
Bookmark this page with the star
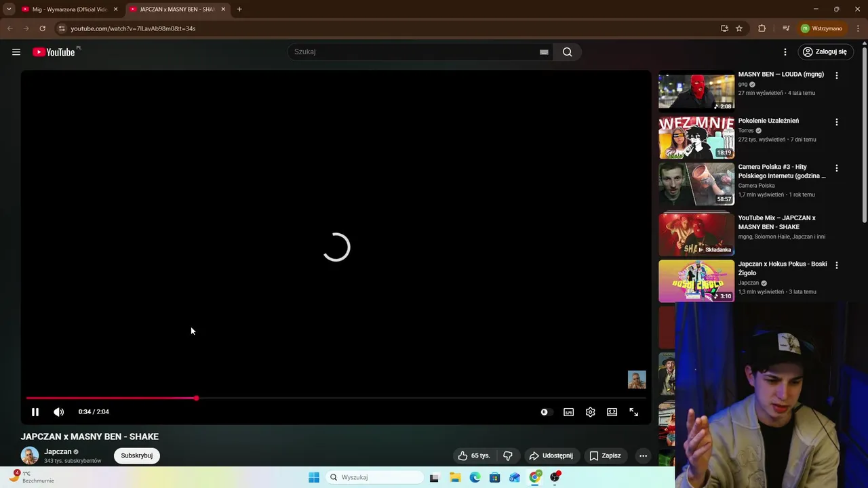tap(739, 28)
